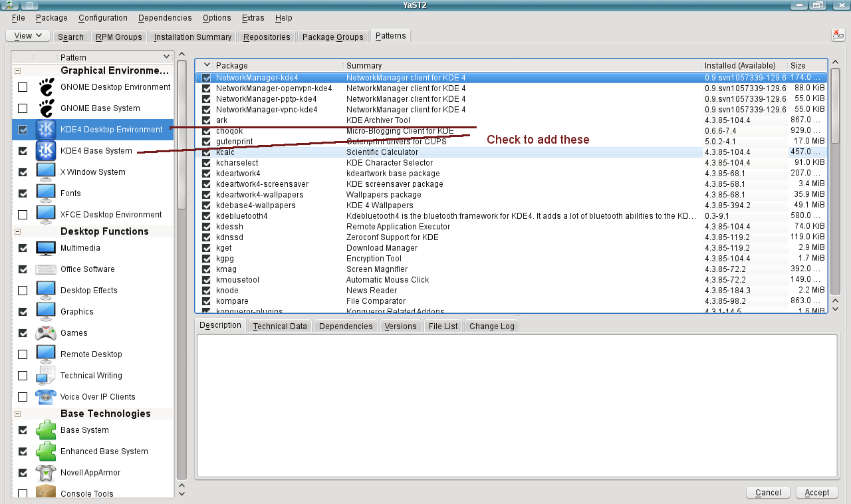Open the Extras menu

[253, 18]
